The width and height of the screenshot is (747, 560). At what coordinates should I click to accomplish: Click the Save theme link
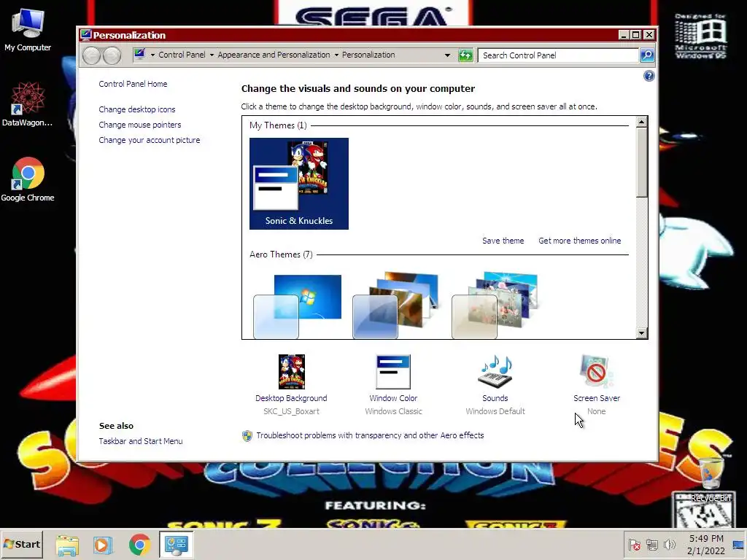(503, 241)
